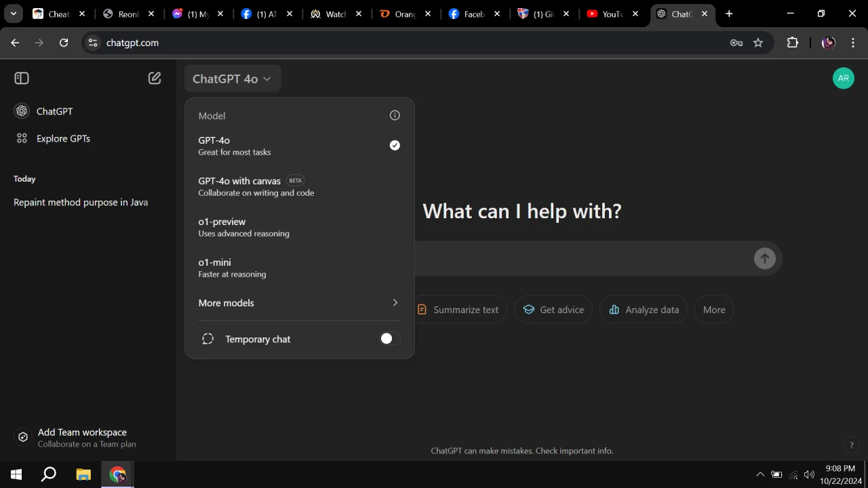Switch to the YouTube tab

tap(613, 14)
